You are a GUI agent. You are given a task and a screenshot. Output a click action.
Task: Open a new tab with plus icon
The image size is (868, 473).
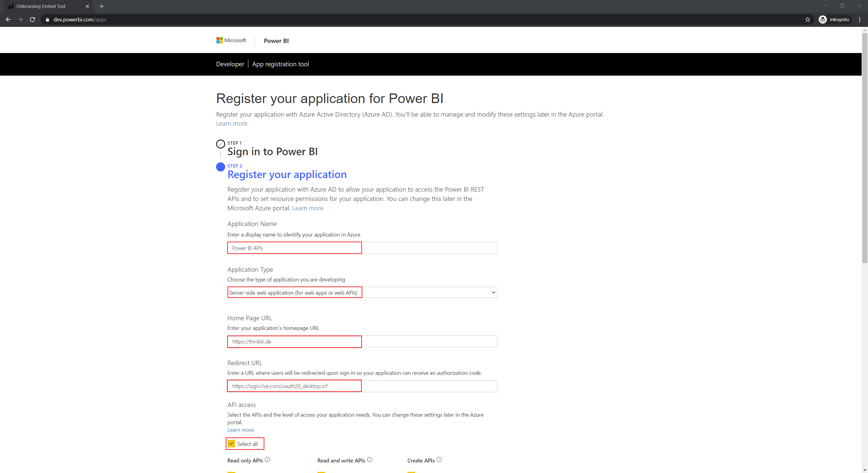point(102,6)
